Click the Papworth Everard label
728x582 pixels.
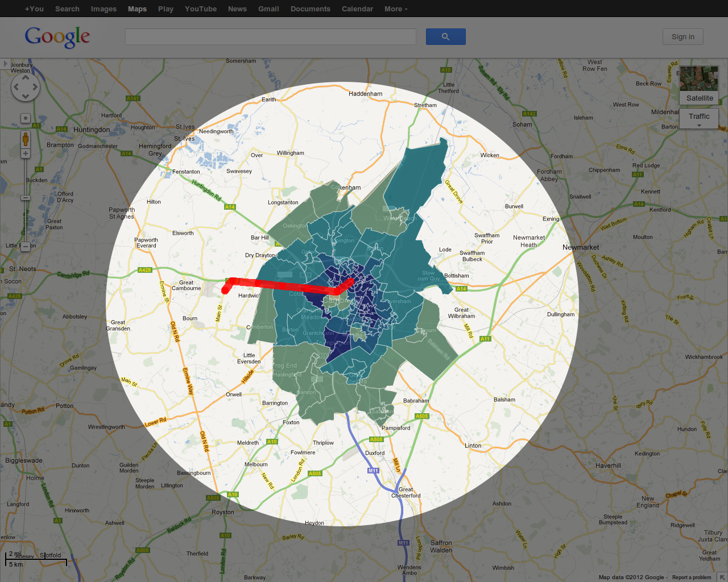[146, 243]
